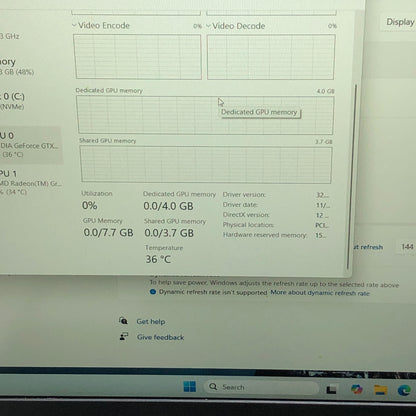Click the Get help icon in Settings
Image resolution: width=416 pixels, height=416 pixels.
coord(123,321)
